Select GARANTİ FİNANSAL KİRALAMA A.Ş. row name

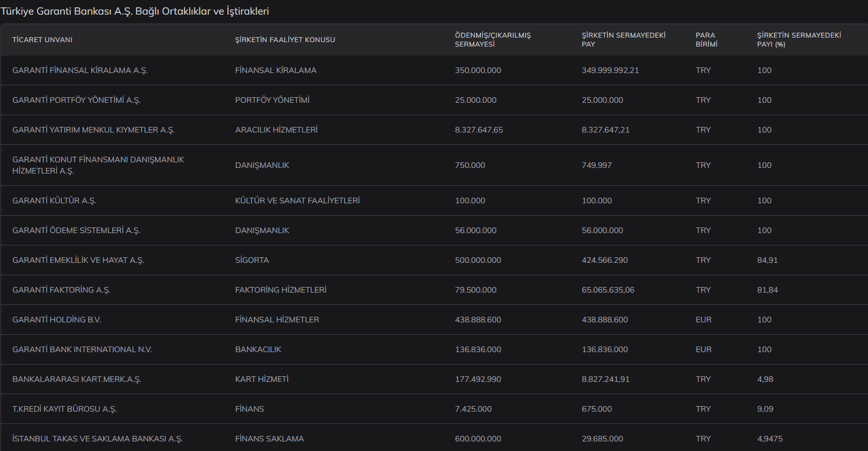(x=80, y=70)
